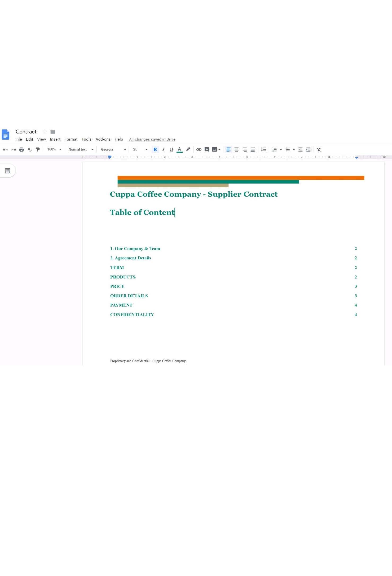This screenshot has height=576, width=392.
Task: Click the Google Docs home icon
Action: (x=6, y=134)
